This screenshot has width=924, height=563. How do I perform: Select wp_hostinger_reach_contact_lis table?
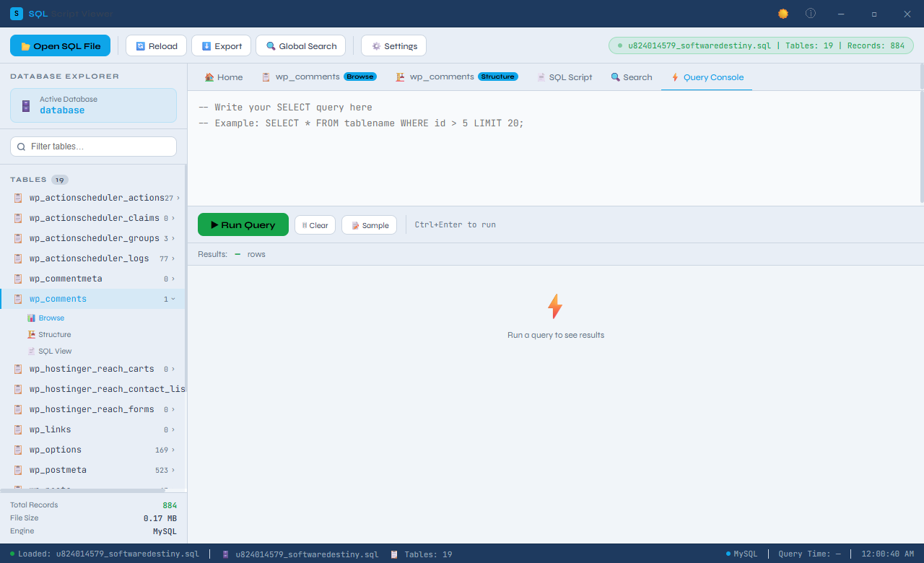pyautogui.click(x=93, y=389)
